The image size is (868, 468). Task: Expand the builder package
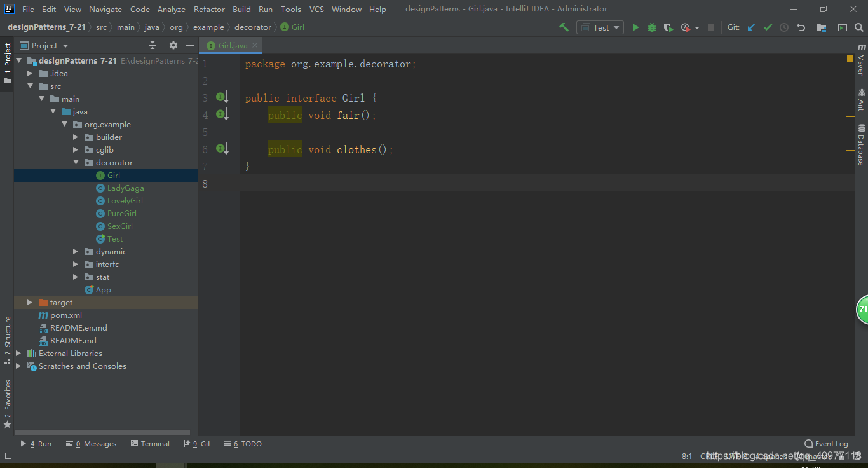click(x=76, y=137)
